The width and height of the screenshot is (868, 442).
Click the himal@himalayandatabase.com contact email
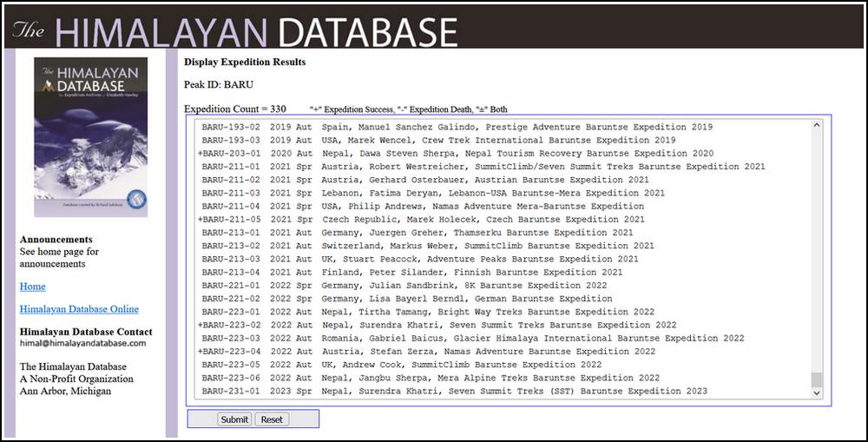click(x=83, y=343)
